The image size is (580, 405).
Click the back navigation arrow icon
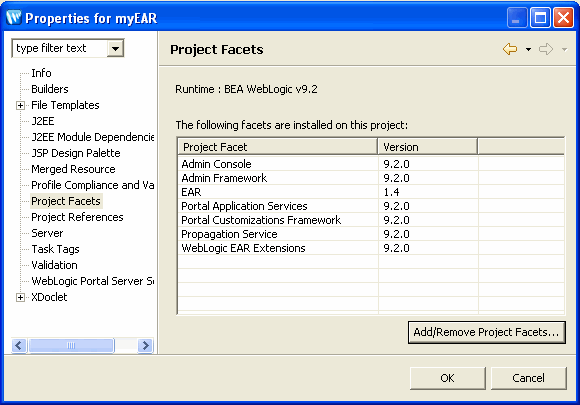pos(510,49)
